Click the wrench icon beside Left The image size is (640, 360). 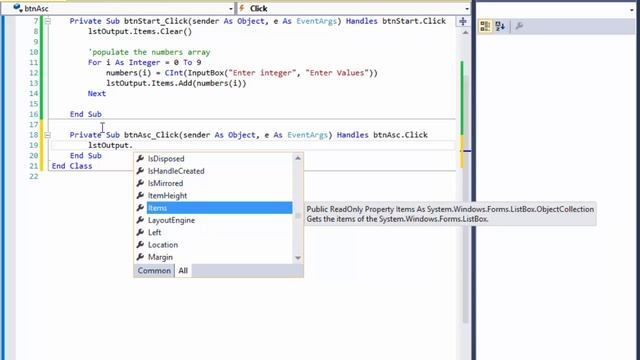pos(140,232)
